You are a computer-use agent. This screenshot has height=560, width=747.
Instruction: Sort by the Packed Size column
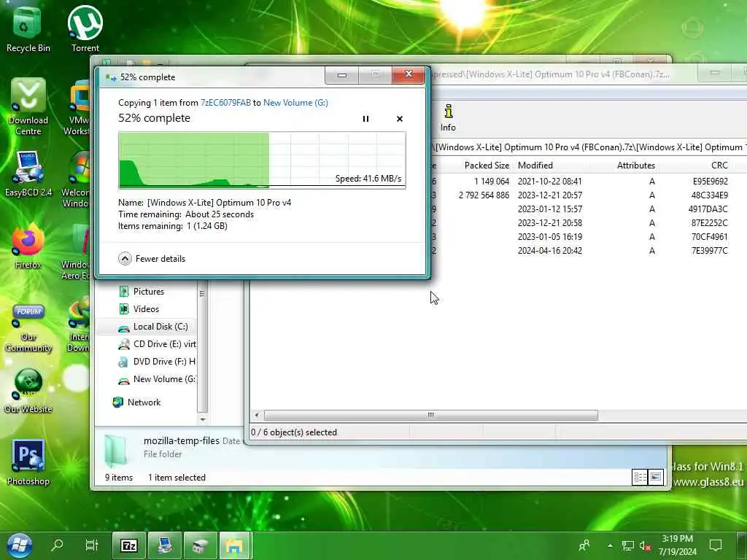[x=487, y=166]
